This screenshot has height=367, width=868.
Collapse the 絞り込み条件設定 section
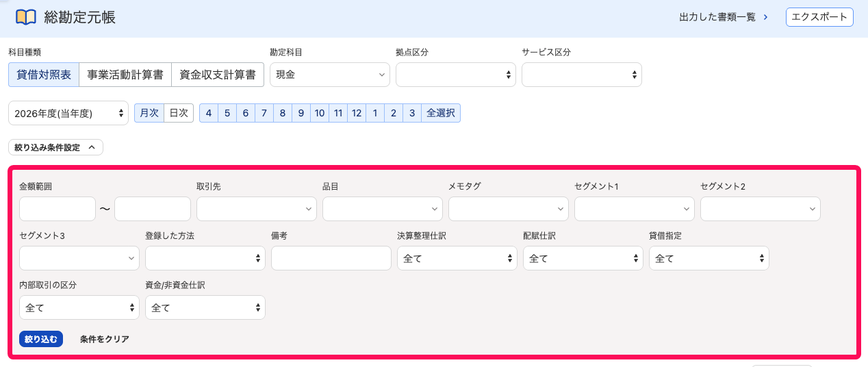[x=55, y=147]
